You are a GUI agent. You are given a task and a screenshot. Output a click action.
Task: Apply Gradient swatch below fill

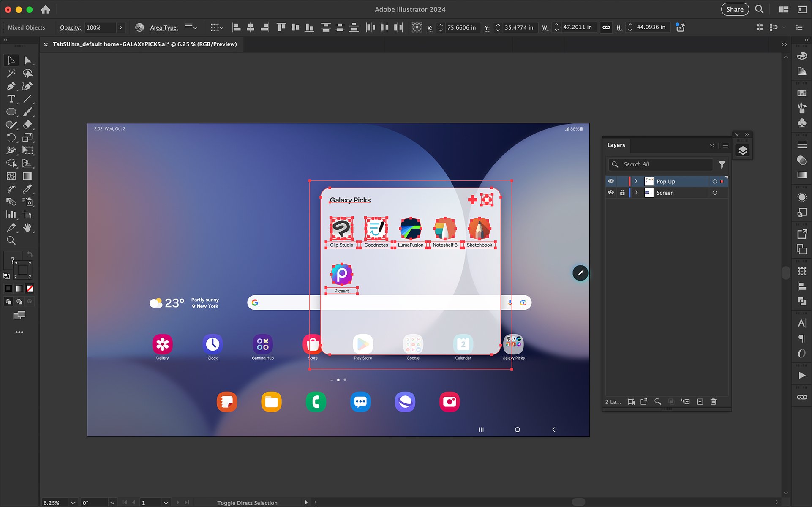tap(19, 289)
